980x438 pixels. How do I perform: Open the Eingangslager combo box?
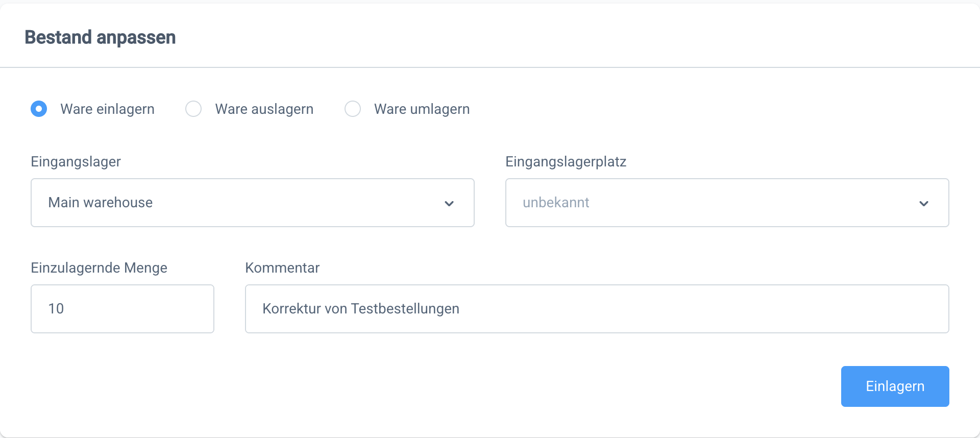coord(253,203)
